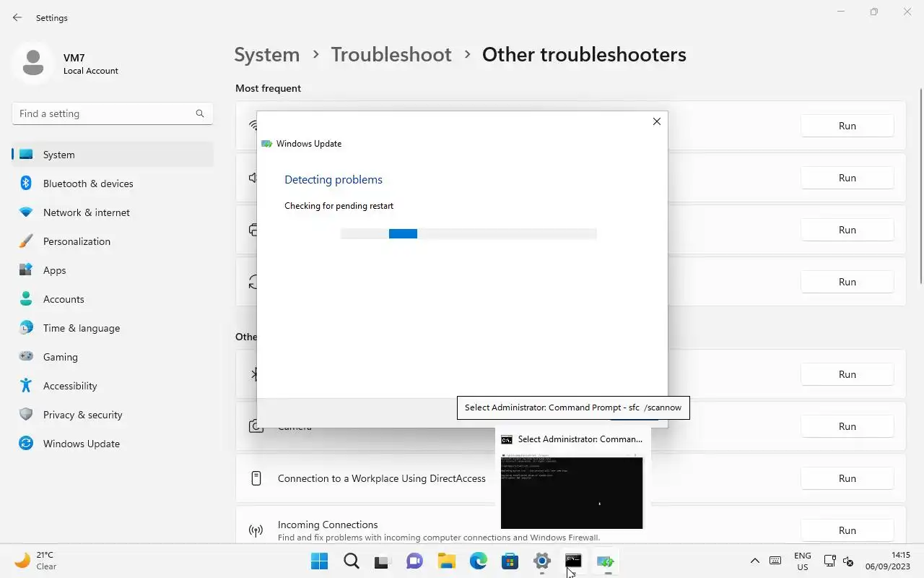Image resolution: width=924 pixels, height=578 pixels.
Task: Click the troubleshooter icon on the taskbar
Action: coord(605,561)
